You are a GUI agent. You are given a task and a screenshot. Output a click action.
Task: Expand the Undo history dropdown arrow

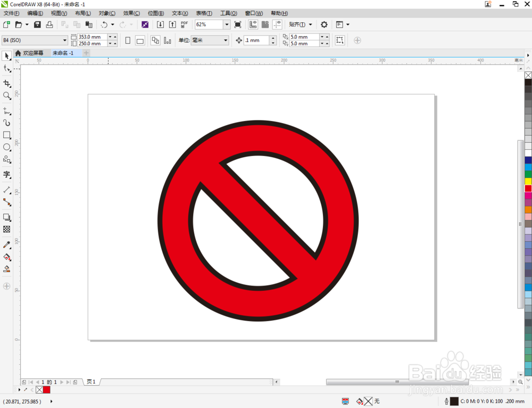click(x=113, y=25)
